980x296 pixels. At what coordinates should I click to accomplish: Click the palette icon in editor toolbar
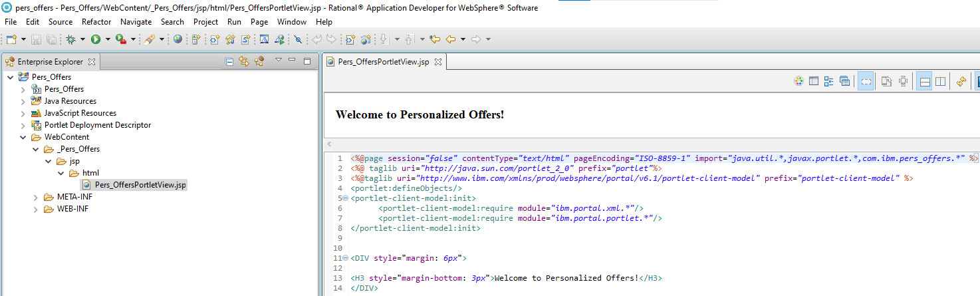pyautogui.click(x=798, y=81)
